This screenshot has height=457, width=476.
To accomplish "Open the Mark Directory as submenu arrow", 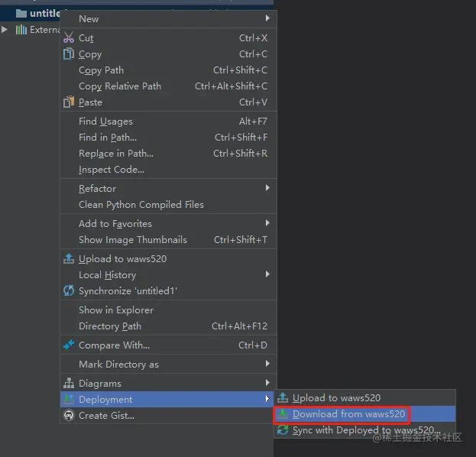I will [267, 364].
